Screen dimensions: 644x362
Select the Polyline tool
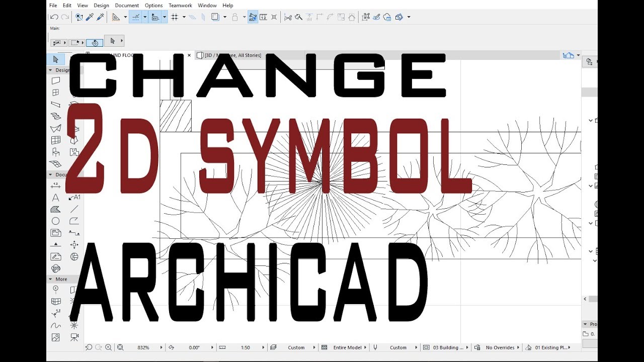click(x=74, y=221)
